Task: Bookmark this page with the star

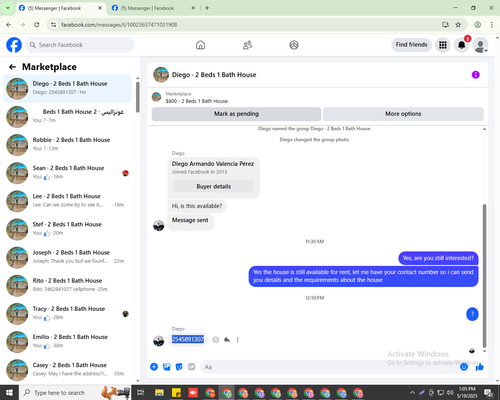Action: 458,25
